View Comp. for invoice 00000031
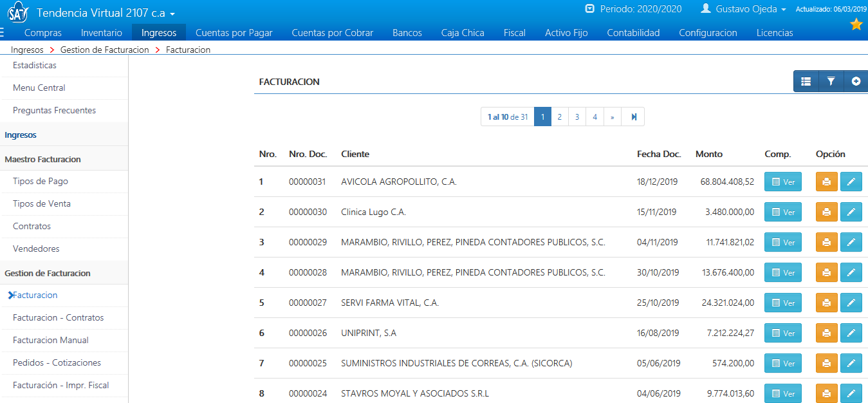This screenshot has width=868, height=403. (x=783, y=182)
